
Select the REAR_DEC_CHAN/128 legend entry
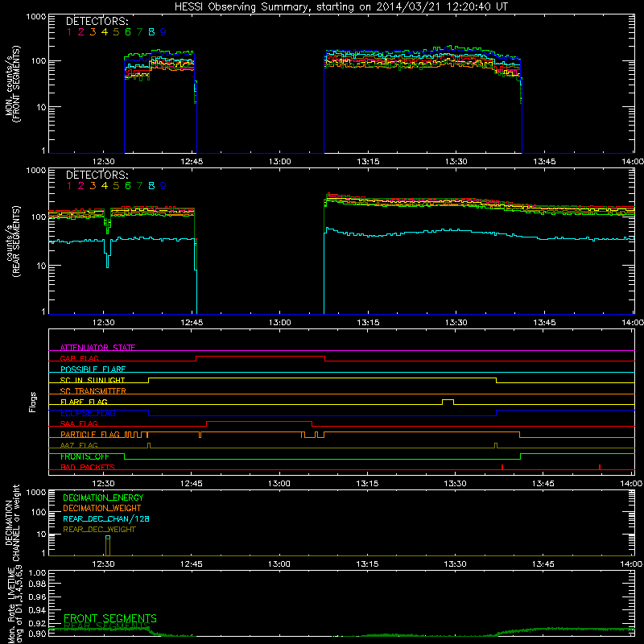click(x=106, y=519)
